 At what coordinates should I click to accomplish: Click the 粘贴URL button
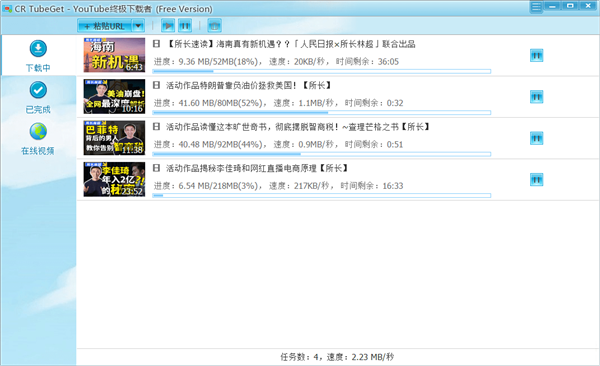(x=105, y=26)
